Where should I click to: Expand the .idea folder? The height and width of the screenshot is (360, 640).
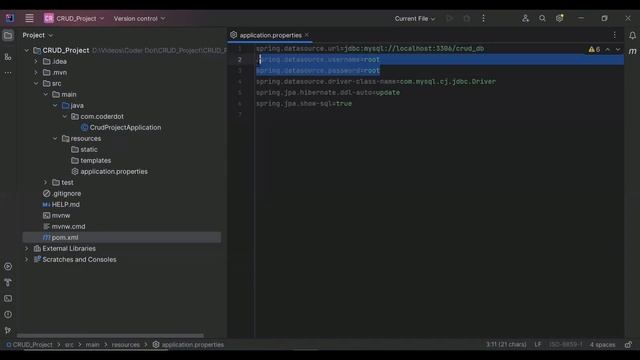[x=36, y=61]
